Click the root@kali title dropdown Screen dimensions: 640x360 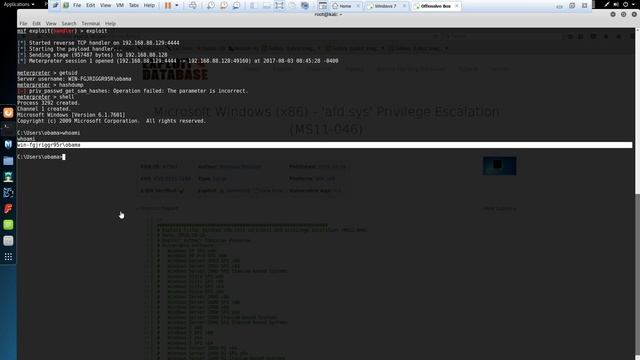tap(328, 14)
